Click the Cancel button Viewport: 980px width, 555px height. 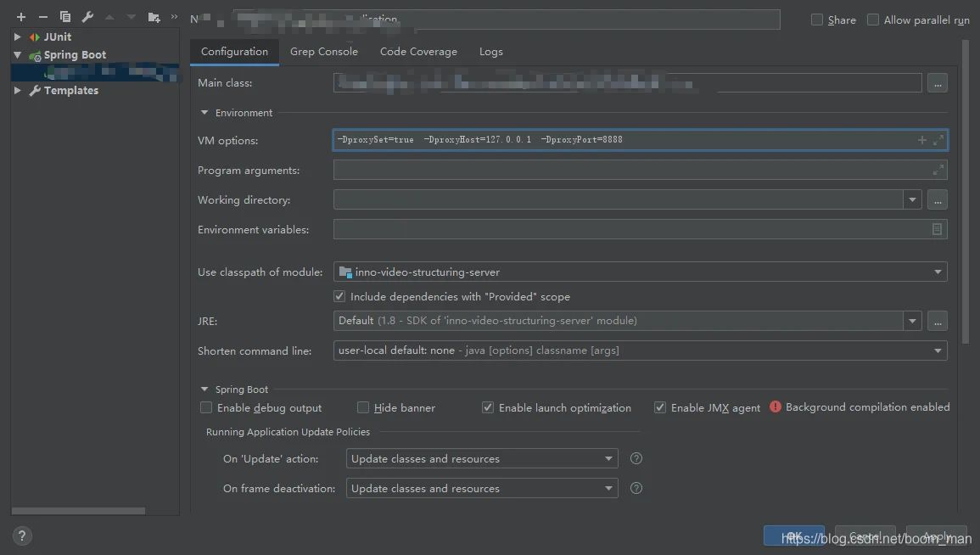pyautogui.click(x=865, y=535)
